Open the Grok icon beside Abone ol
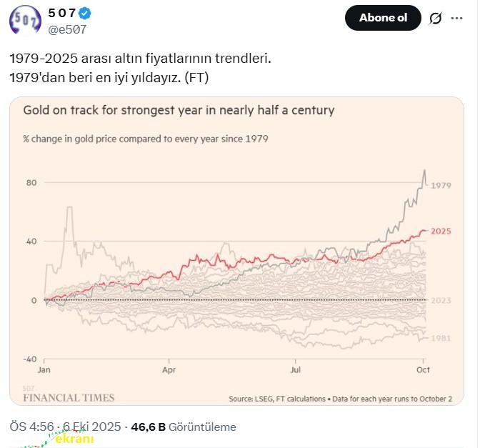This screenshot has width=480, height=448. 435,18
